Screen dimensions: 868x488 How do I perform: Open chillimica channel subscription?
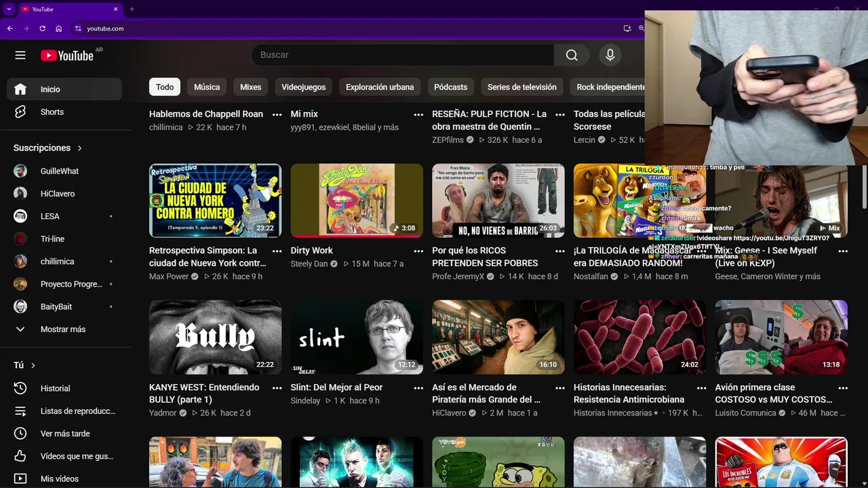(x=64, y=262)
